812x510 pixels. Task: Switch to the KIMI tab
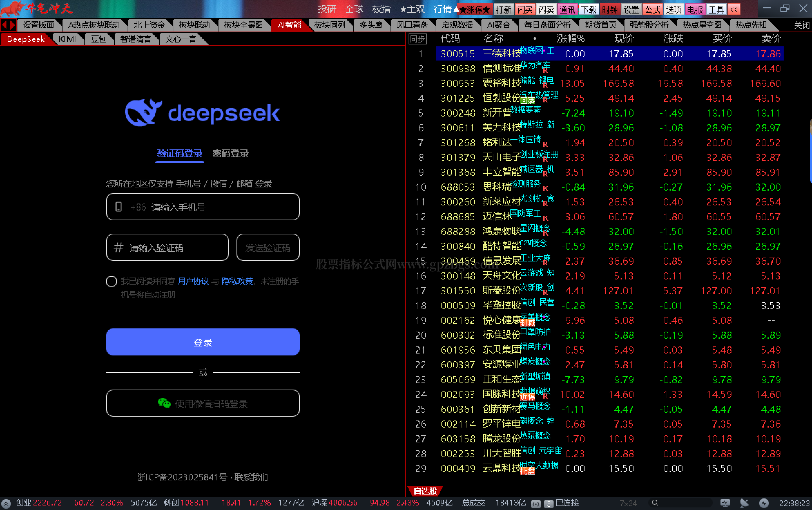67,39
